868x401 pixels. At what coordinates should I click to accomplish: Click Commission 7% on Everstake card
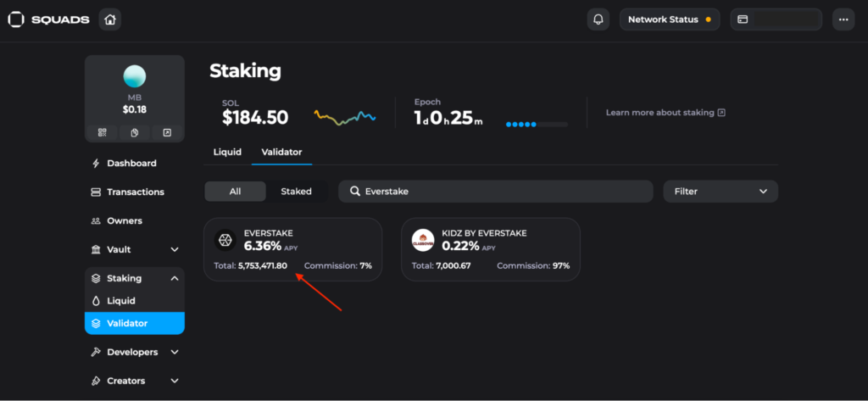tap(338, 266)
